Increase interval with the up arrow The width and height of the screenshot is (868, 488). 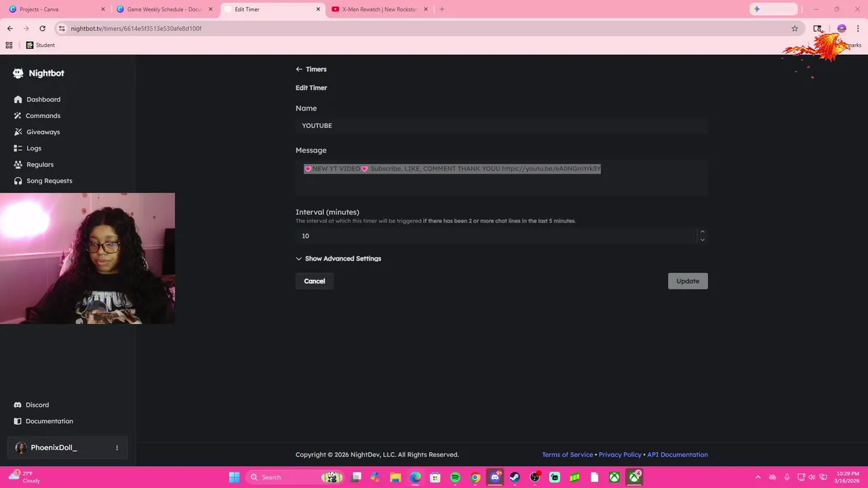pyautogui.click(x=702, y=232)
